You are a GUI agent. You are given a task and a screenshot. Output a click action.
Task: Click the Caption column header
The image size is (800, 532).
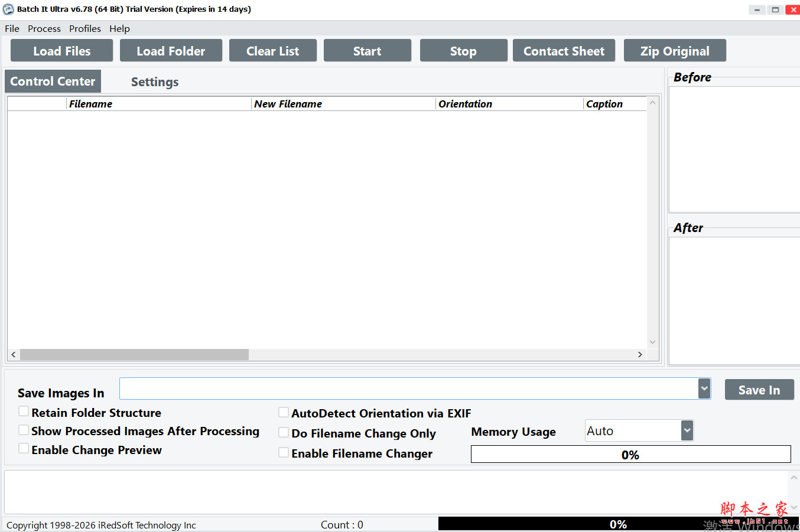tap(614, 104)
